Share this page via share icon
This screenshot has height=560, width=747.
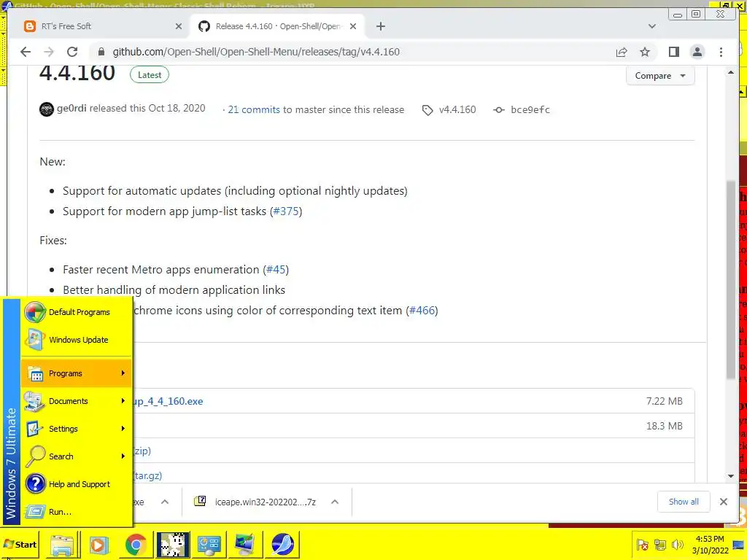(x=622, y=52)
